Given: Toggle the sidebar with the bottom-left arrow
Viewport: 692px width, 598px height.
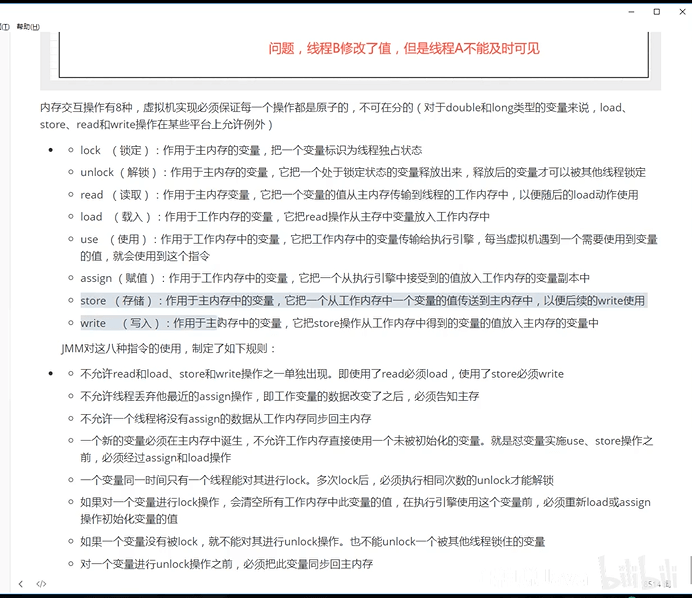Looking at the screenshot, I should 21,584.
